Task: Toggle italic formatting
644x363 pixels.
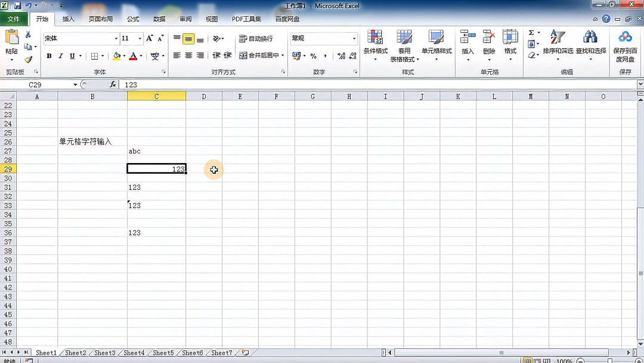Action: [60, 56]
